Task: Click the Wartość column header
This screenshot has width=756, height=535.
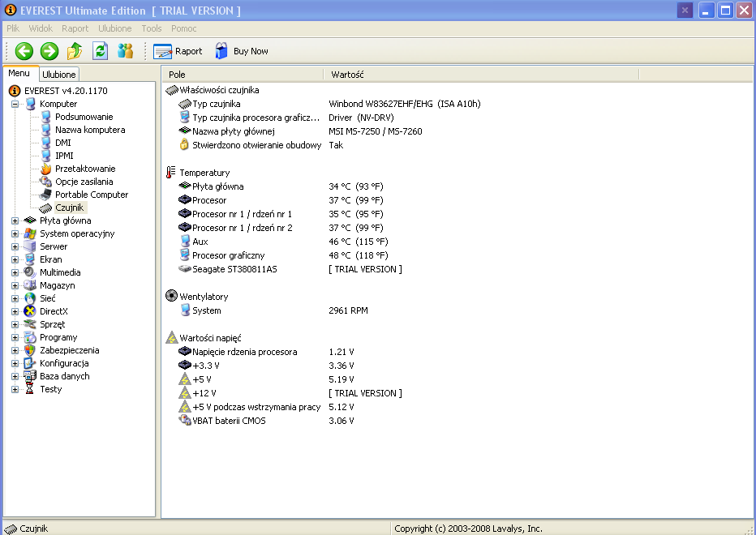Action: (481, 75)
